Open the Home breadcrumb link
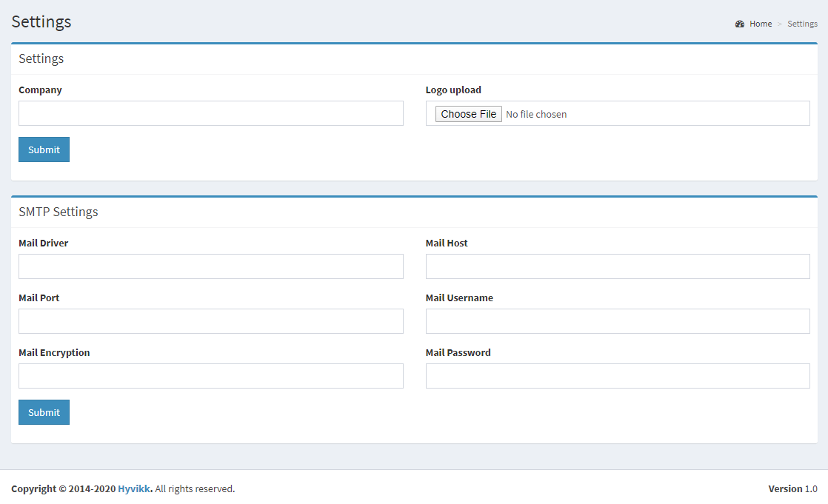Viewport: 828px width, 504px height. 761,24
